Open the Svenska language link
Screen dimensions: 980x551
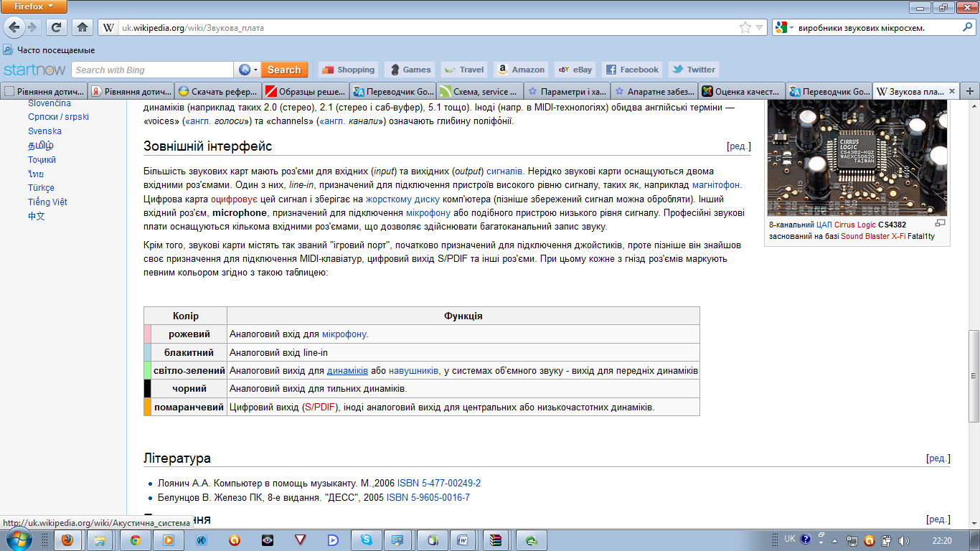[x=44, y=131]
